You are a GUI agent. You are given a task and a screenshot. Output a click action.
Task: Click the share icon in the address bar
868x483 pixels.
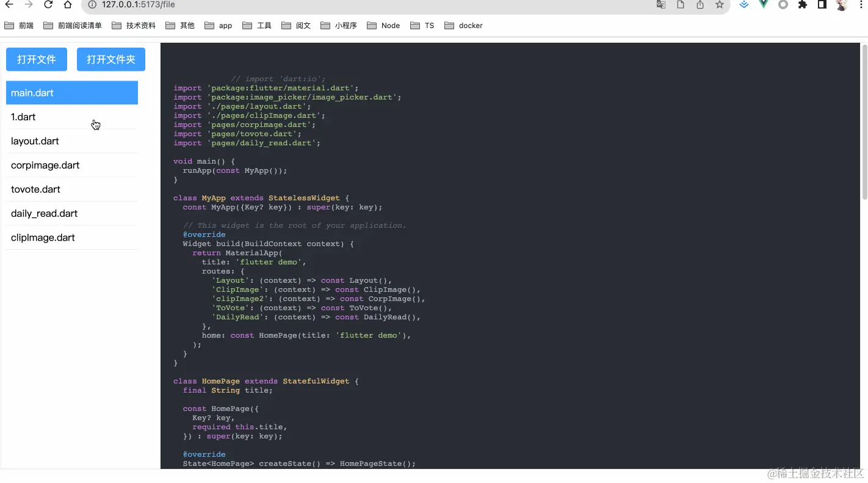[x=700, y=6]
